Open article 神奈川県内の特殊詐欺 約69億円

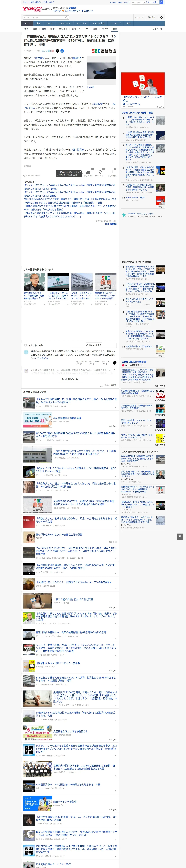click(x=71, y=632)
